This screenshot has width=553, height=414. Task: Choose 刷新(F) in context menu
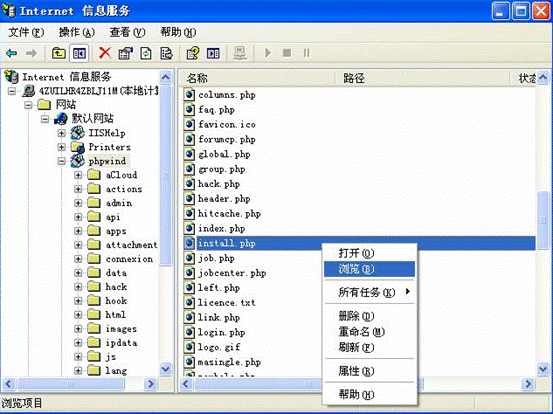pos(369,347)
